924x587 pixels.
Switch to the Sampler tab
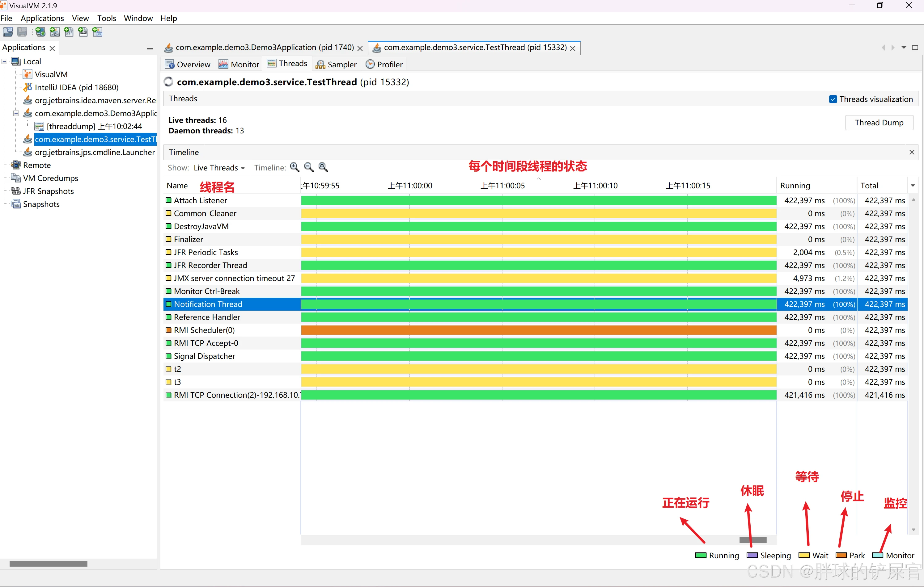coord(336,65)
